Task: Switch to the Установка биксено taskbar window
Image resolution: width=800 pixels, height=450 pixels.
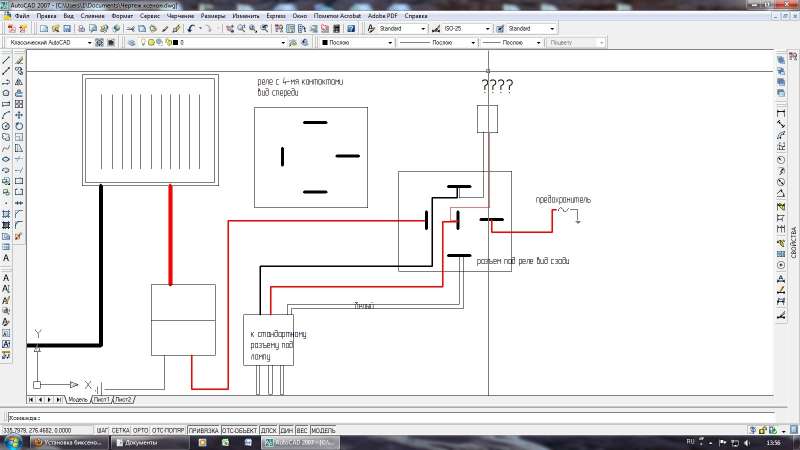Action: tap(69, 443)
